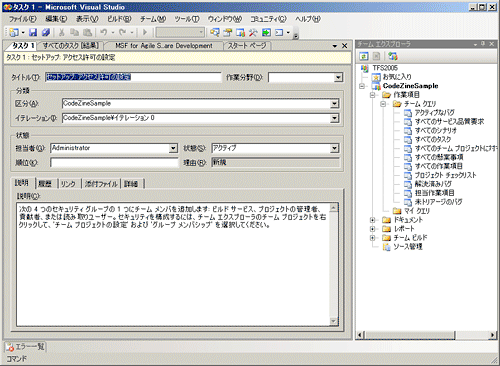The image size is (500, 366).
Task: Click the error list icon in bottom panel
Action: tap(10, 347)
